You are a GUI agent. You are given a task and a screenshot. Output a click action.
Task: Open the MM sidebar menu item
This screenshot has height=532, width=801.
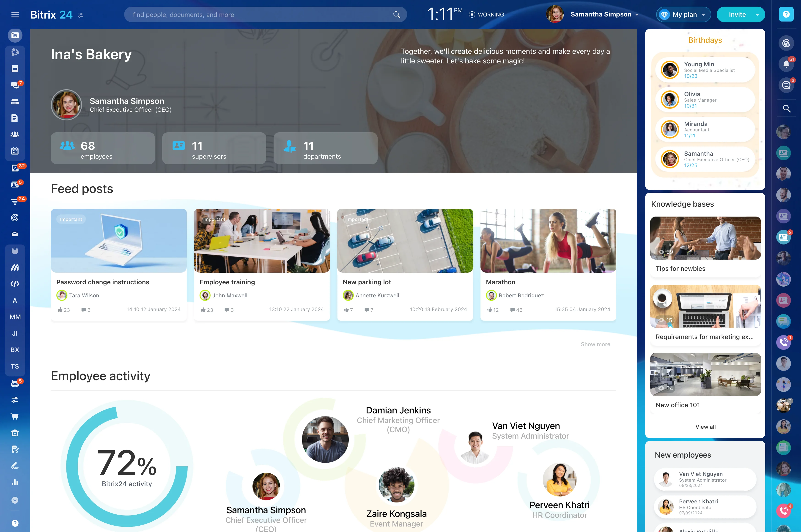pyautogui.click(x=15, y=317)
